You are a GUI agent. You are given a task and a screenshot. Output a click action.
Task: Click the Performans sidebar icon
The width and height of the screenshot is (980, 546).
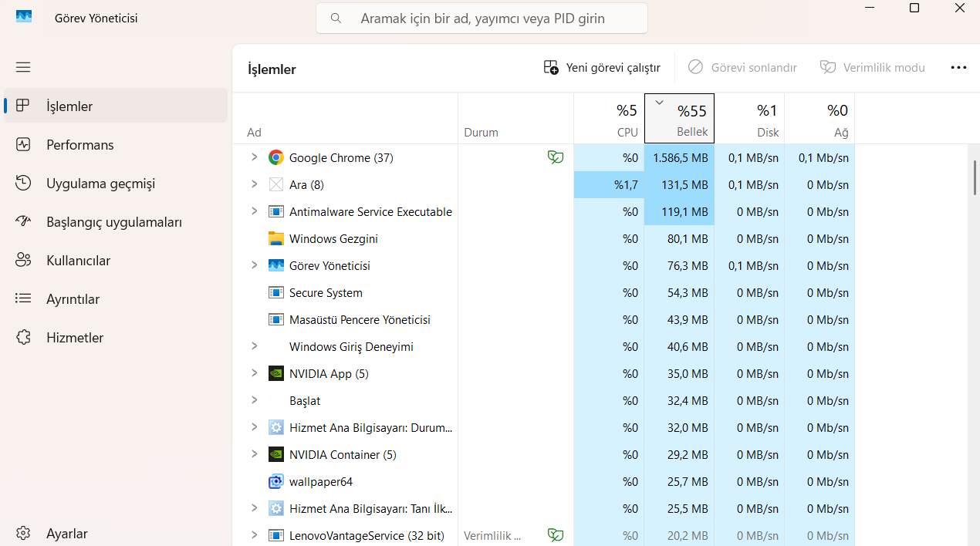tap(23, 145)
